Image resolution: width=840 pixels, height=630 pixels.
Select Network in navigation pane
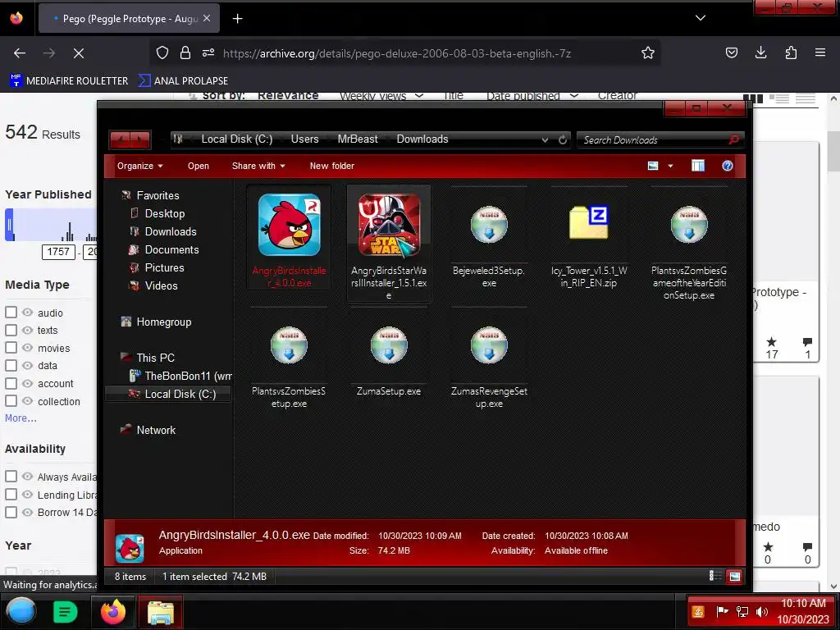click(x=156, y=430)
